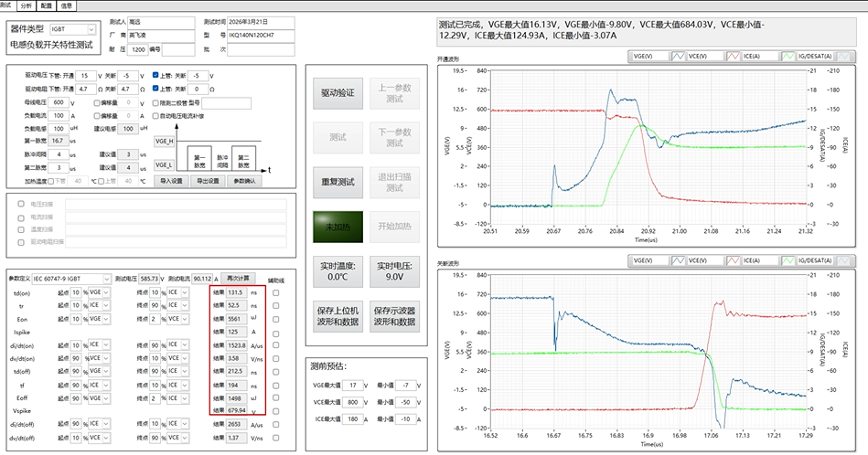The image size is (868, 455).
Task: Click 实时电压 9.0V display
Action: tap(394, 271)
